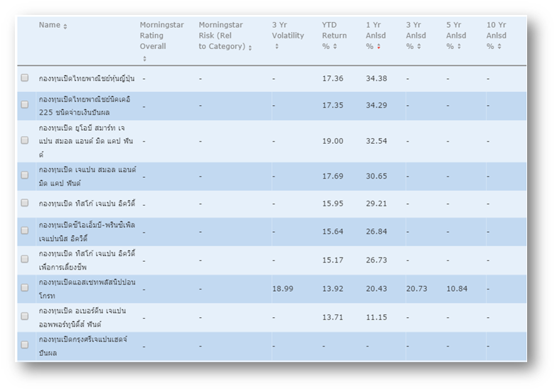
Task: Click fund name with 29.21 1 Yr return
Action: [87, 203]
